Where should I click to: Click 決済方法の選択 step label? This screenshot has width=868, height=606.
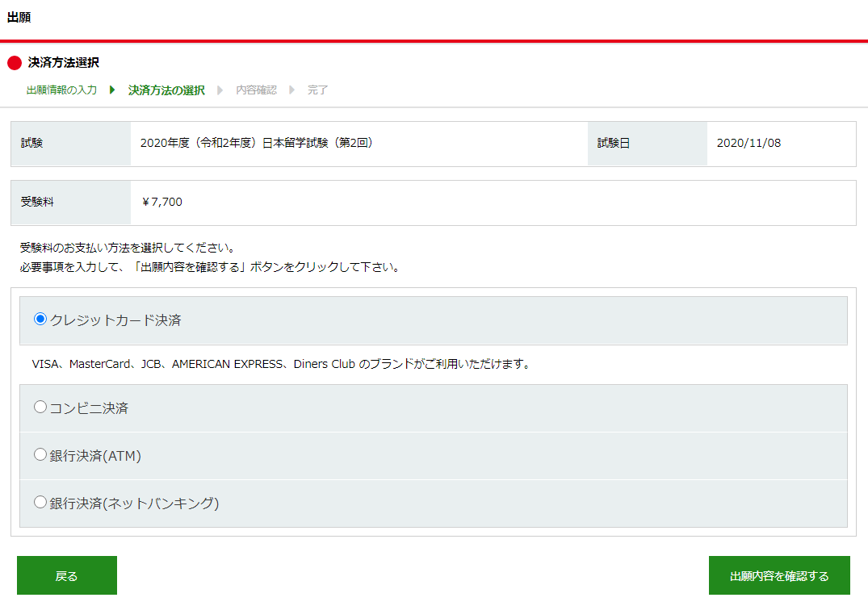point(166,90)
